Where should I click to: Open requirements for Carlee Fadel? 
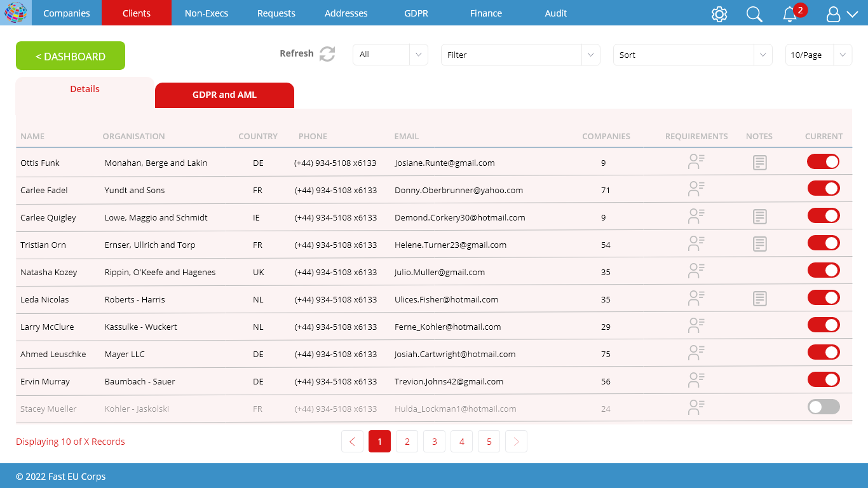pyautogui.click(x=696, y=189)
